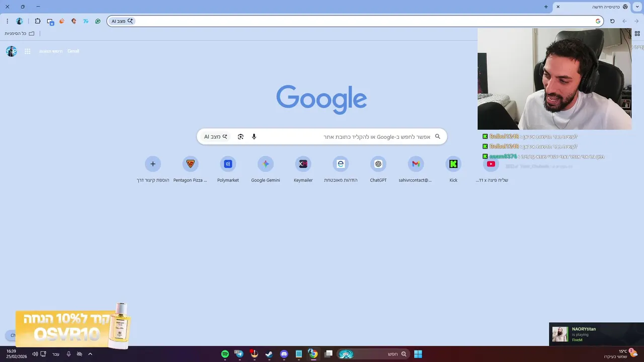
Task: Open the Windows Start menu
Action: click(x=418, y=354)
